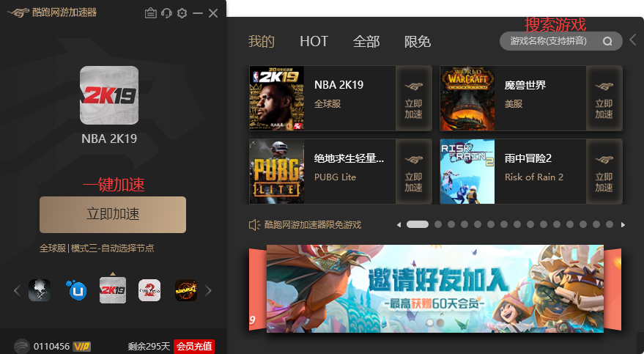Image resolution: width=644 pixels, height=354 pixels.
Task: Click the 剩余295天 text
Action: [149, 346]
